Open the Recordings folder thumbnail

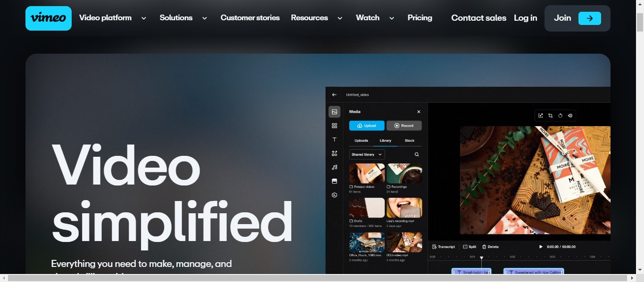405,173
